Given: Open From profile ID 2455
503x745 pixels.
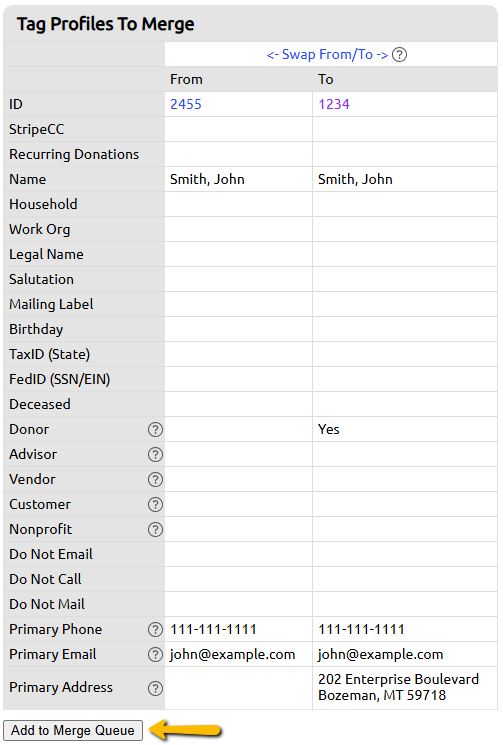Looking at the screenshot, I should click(x=186, y=104).
